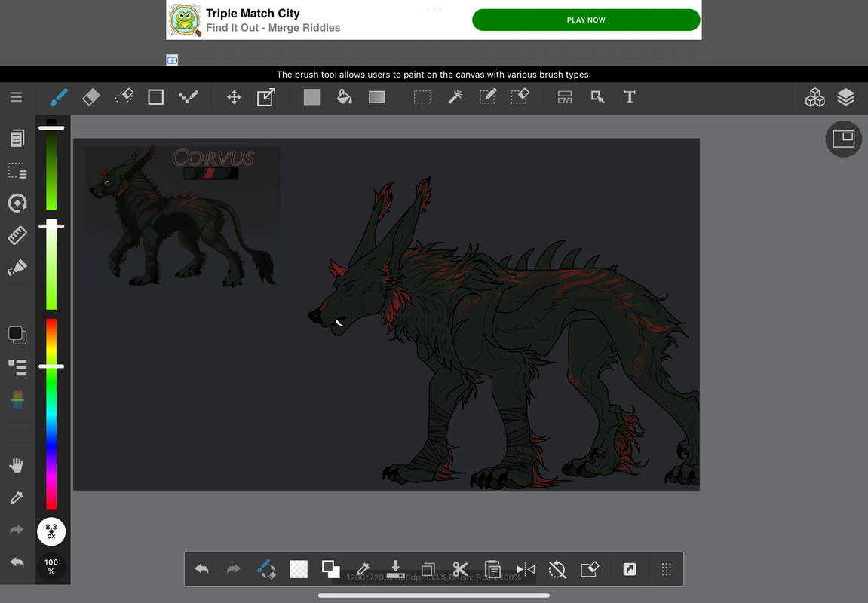Click the PLAY NOW ad button
The height and width of the screenshot is (603, 868).
(586, 20)
